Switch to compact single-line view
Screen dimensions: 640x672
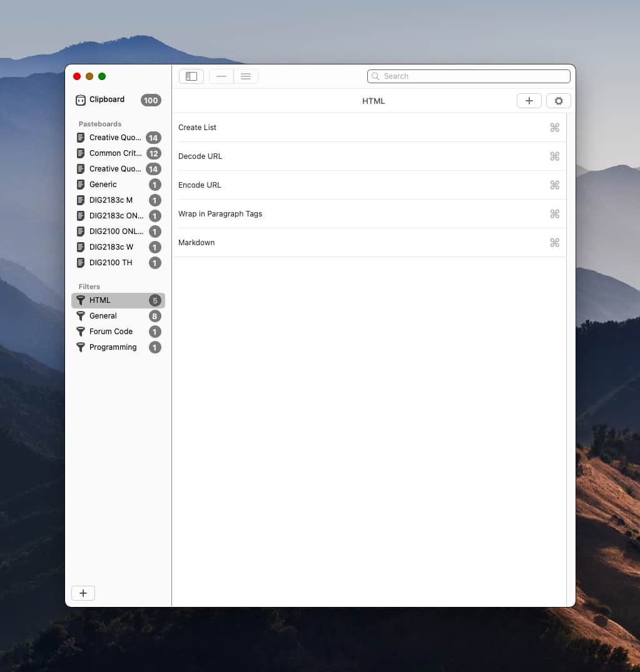221,76
